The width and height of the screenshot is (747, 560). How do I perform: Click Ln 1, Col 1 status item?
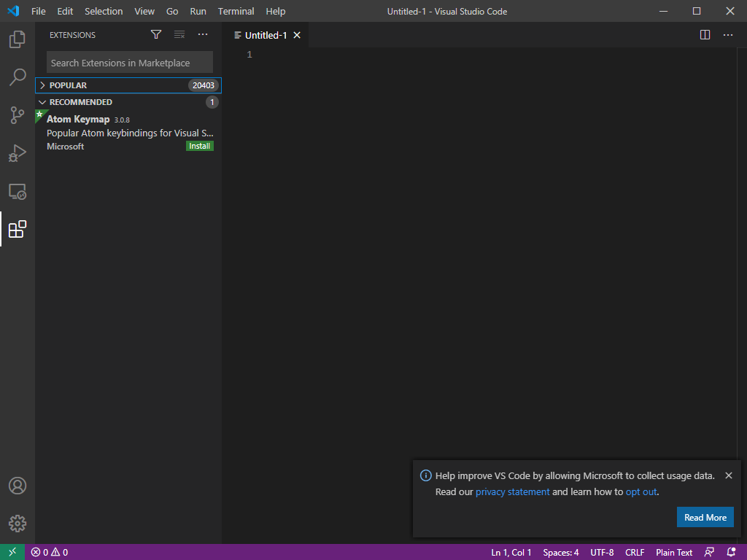(511, 553)
